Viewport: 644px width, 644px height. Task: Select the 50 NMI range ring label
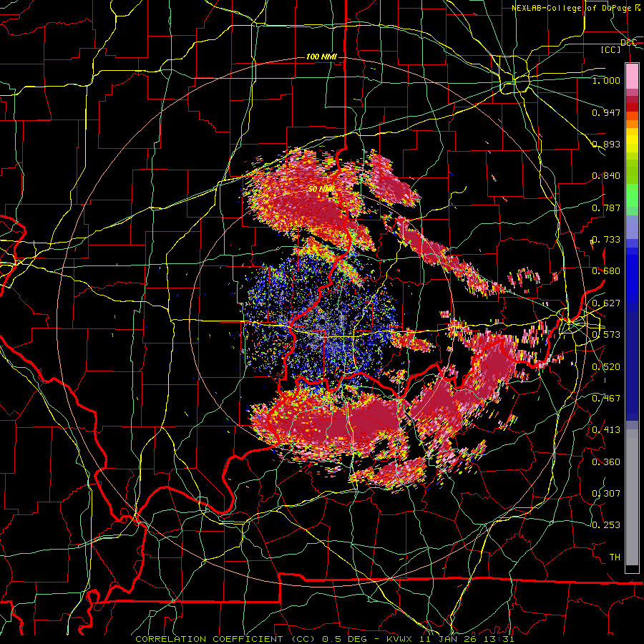click(x=323, y=189)
